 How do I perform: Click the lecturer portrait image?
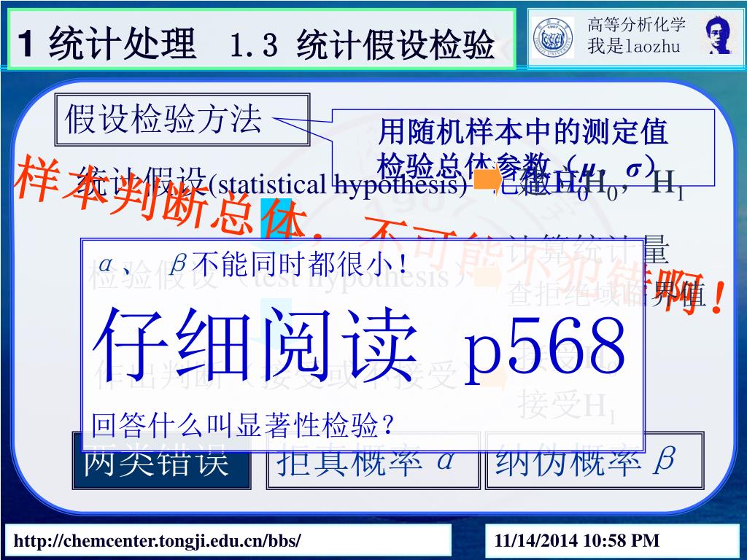718,35
